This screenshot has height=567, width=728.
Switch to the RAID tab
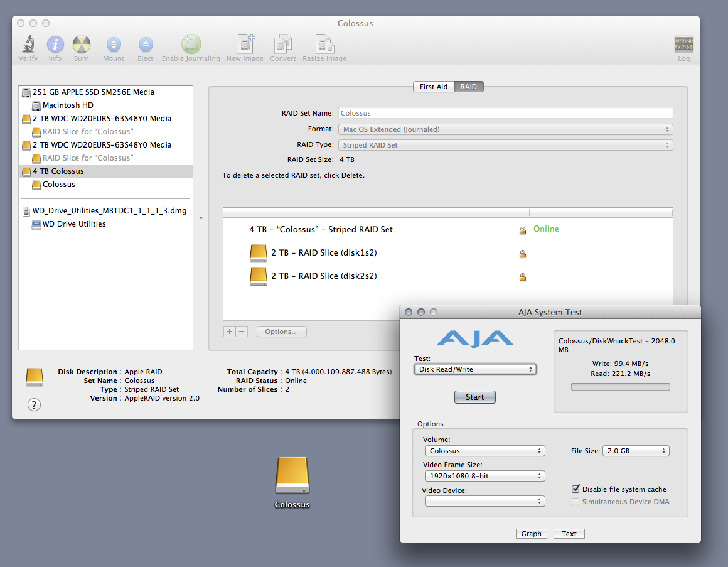coord(468,87)
